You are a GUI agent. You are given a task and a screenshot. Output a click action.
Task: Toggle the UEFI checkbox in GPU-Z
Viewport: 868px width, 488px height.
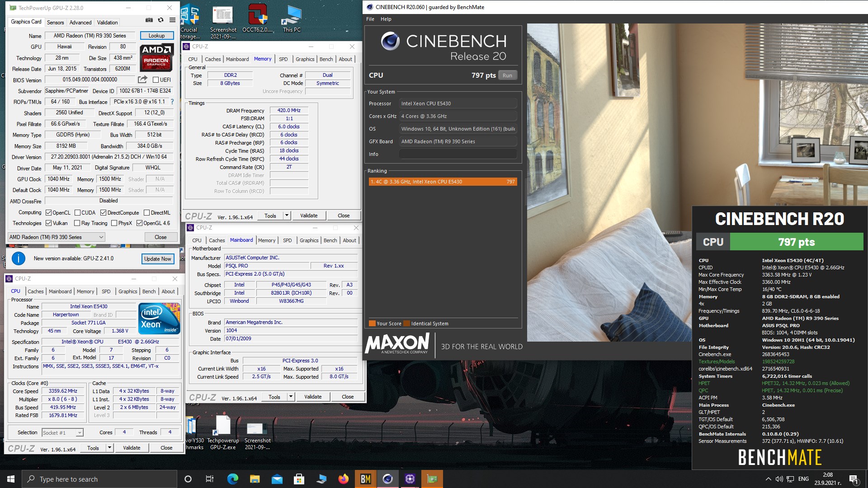point(156,80)
